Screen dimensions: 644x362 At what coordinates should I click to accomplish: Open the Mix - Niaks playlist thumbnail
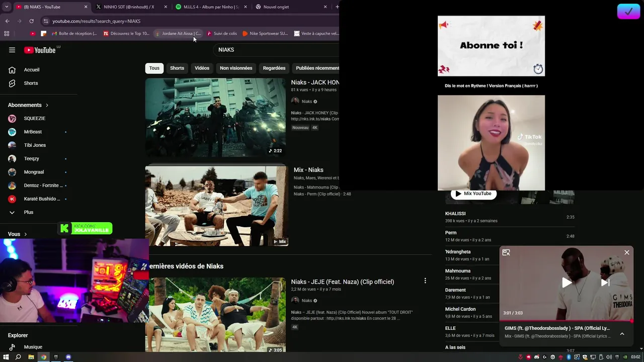point(216,206)
